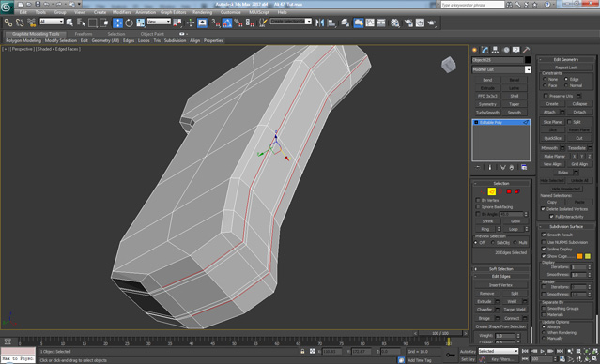Image resolution: width=600 pixels, height=364 pixels.
Task: Select Vertex sub-object level icon
Action: click(x=484, y=191)
